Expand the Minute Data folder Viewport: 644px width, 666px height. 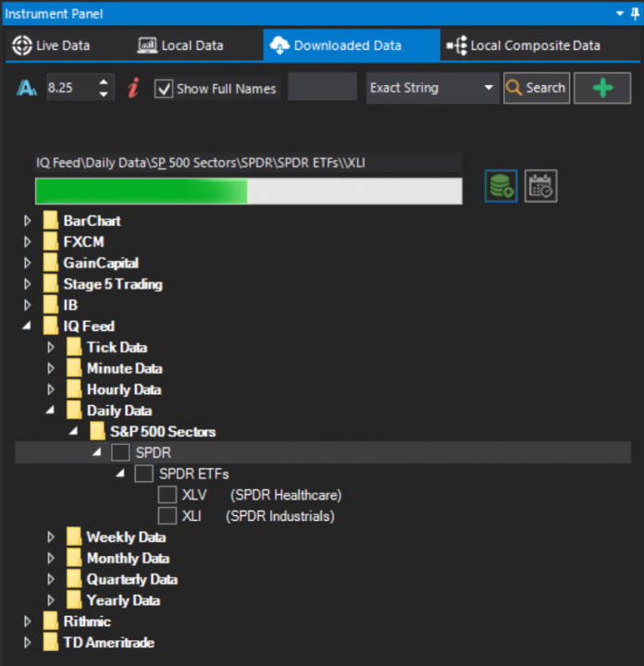51,368
